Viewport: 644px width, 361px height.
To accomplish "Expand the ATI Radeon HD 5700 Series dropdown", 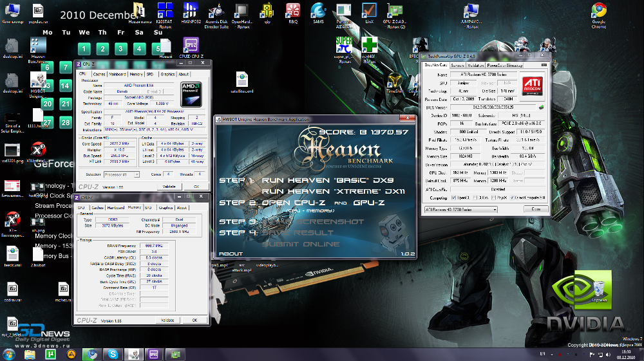I will (x=495, y=210).
